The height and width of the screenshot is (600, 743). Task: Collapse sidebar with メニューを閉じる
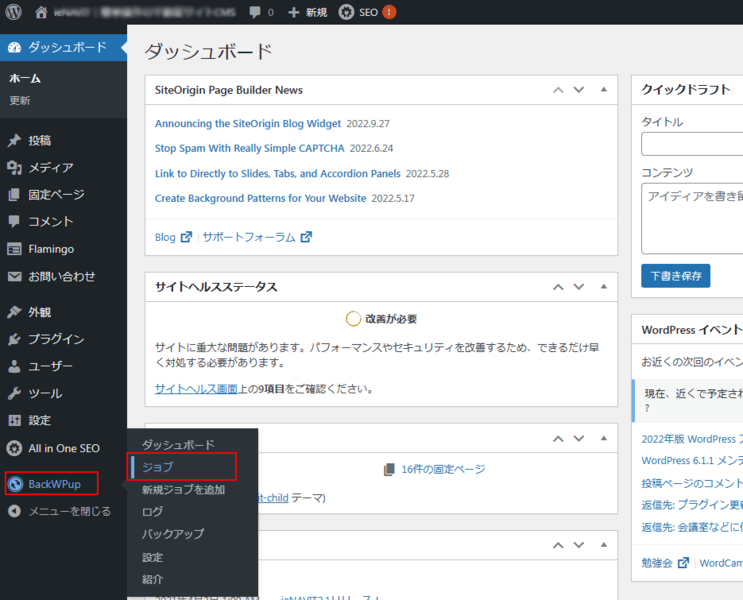pos(60,511)
